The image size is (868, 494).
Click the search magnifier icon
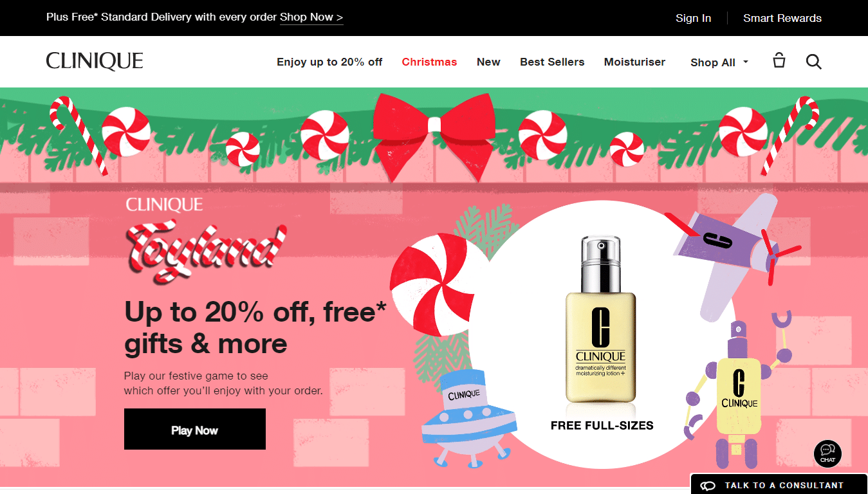(x=813, y=62)
